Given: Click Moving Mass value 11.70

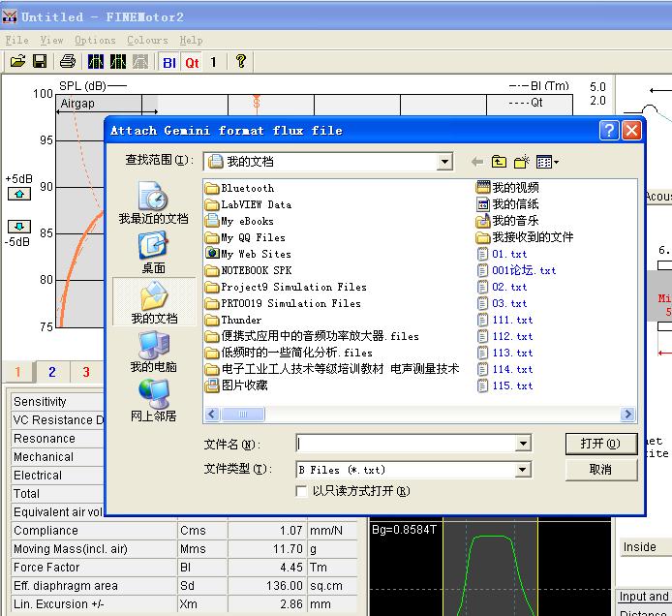Looking at the screenshot, I should coord(288,549).
